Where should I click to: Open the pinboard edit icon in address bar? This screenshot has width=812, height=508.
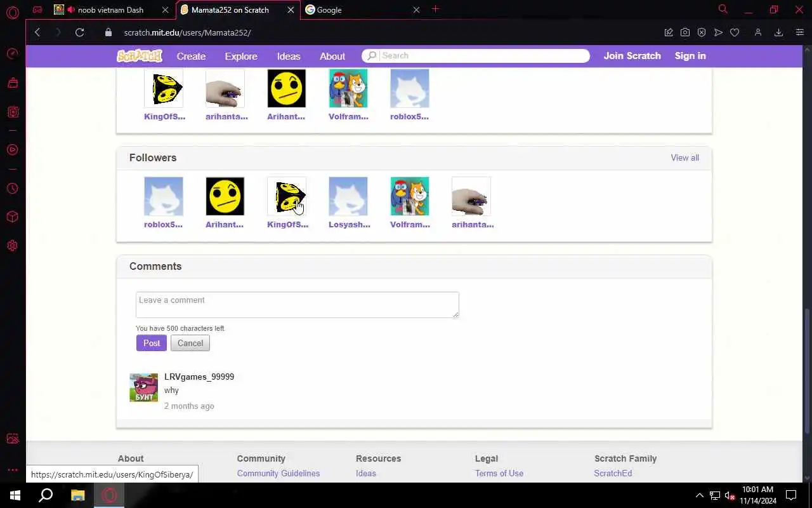pos(669,32)
